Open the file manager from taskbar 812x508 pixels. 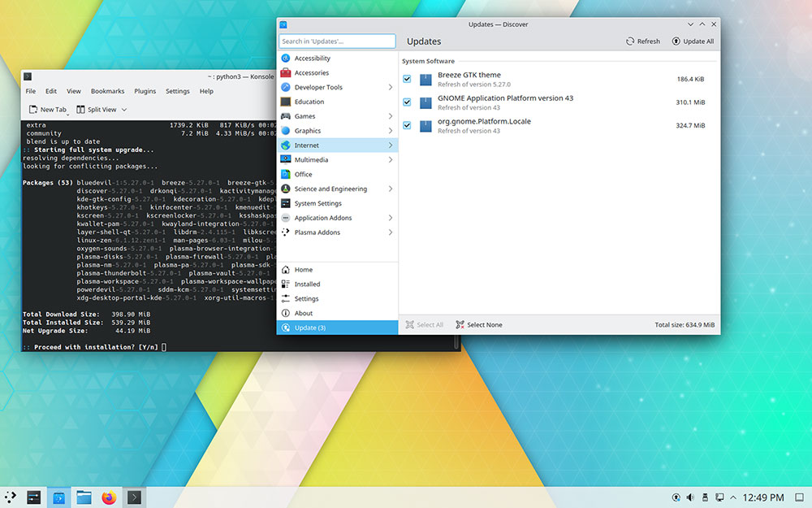84,497
